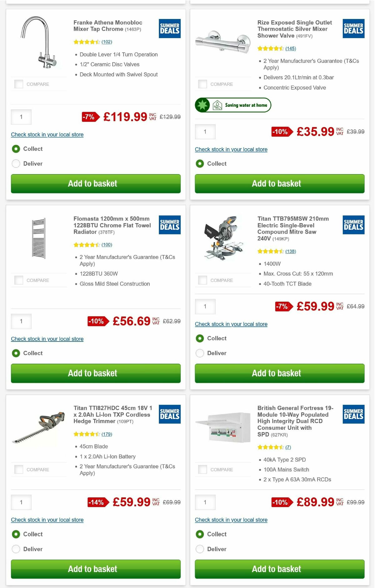Open the 179 reviews for hedge trimmer
The image size is (375, 588).
pos(107,434)
